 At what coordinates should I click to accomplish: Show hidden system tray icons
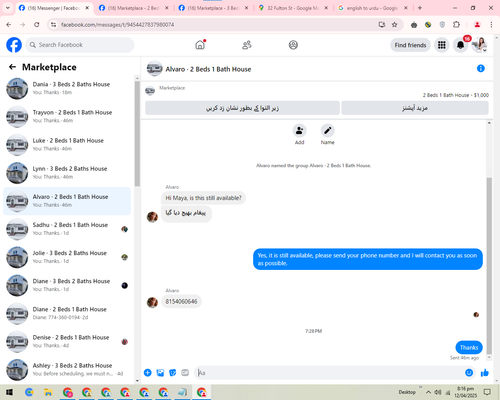point(428,392)
